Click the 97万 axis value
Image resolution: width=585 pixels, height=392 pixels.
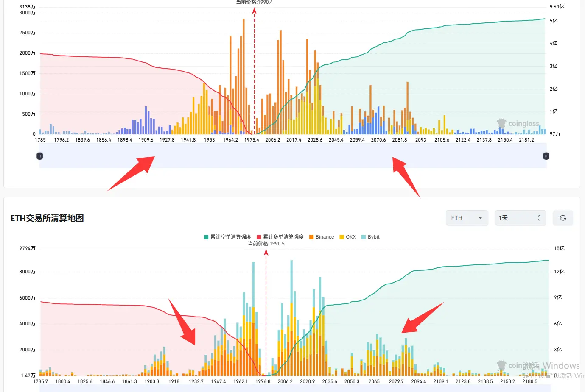click(555, 134)
